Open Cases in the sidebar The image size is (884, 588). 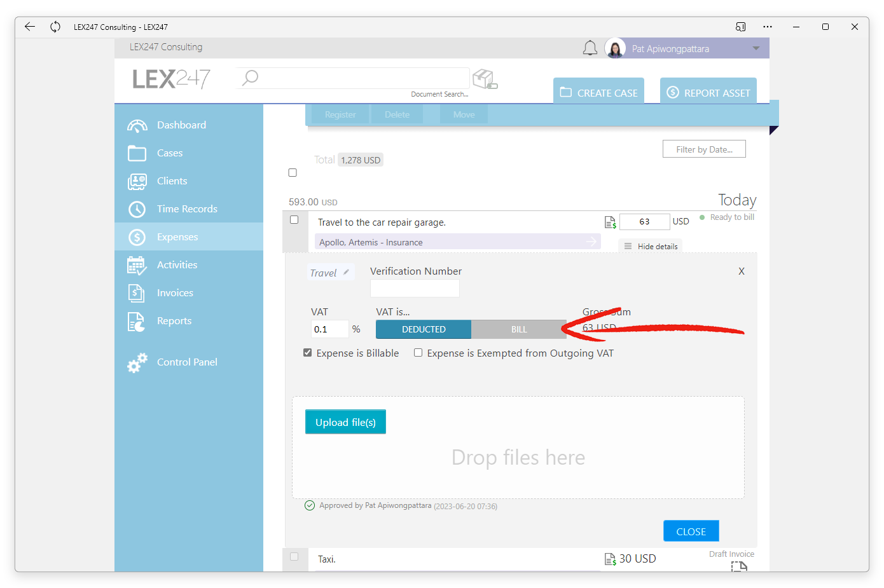pyautogui.click(x=170, y=153)
